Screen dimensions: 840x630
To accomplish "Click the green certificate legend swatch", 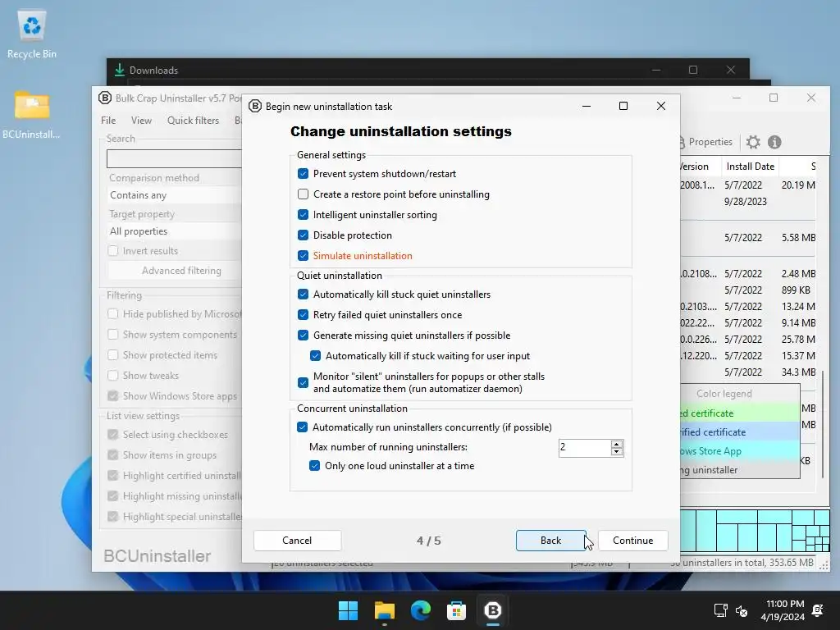I will (x=740, y=413).
